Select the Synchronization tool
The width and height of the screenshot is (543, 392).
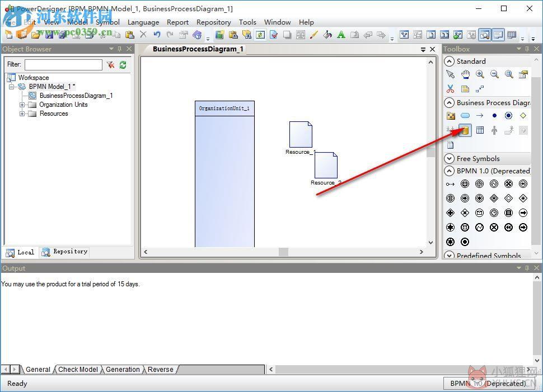coord(450,130)
